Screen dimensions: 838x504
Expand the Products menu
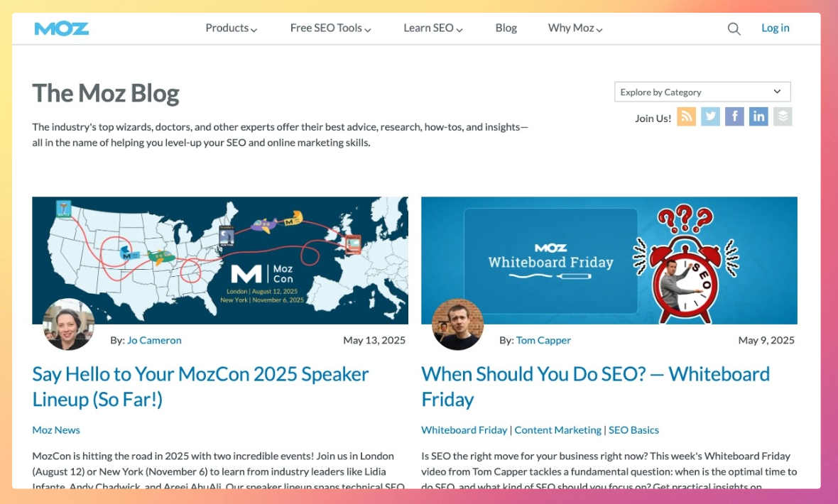231,28
